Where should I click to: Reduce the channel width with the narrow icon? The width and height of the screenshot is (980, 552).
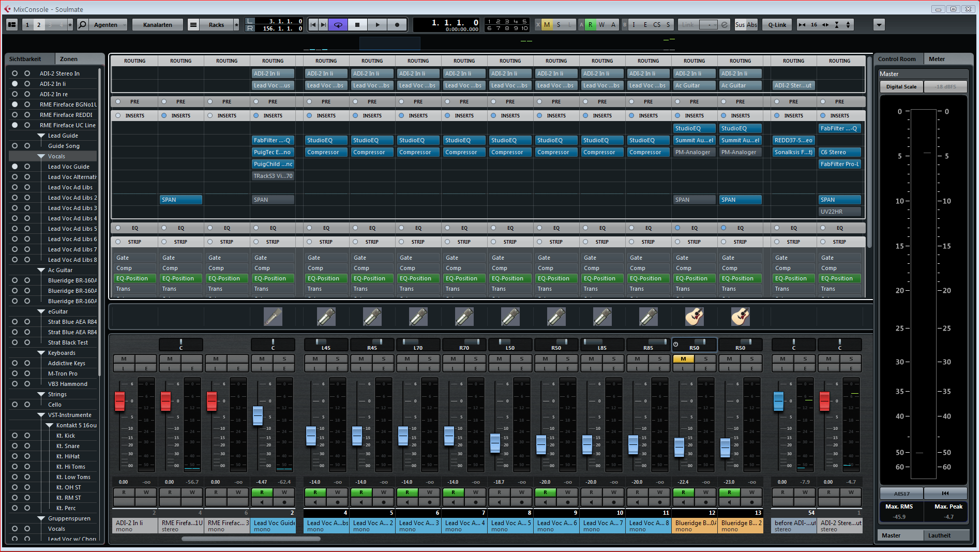tap(802, 25)
